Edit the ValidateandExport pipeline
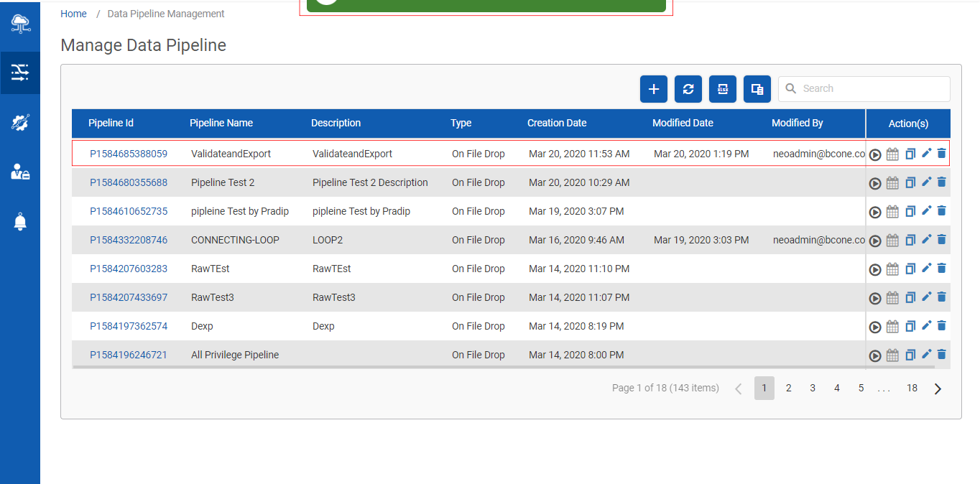This screenshot has width=980, height=484. pyautogui.click(x=926, y=153)
